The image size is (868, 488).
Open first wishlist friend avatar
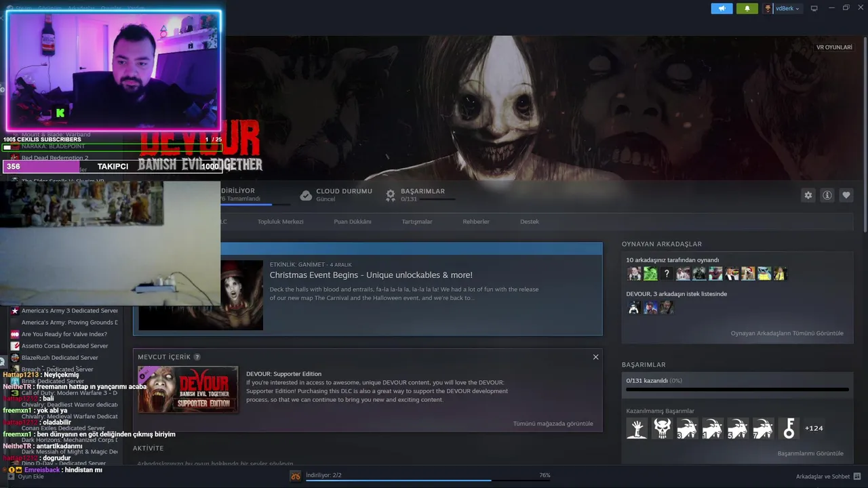click(x=633, y=308)
